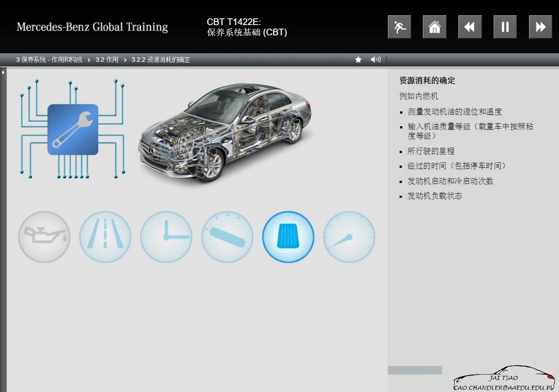Select the road mileage circle icon
The width and height of the screenshot is (559, 392).
[x=105, y=237]
